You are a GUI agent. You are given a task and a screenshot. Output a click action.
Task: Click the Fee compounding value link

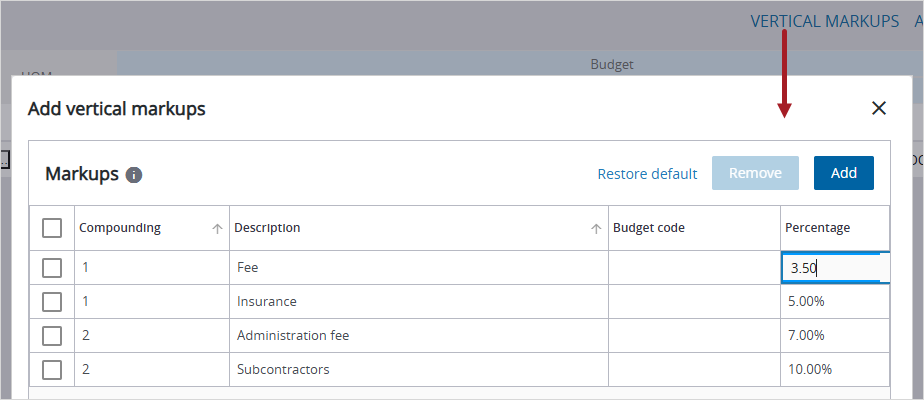tap(86, 267)
